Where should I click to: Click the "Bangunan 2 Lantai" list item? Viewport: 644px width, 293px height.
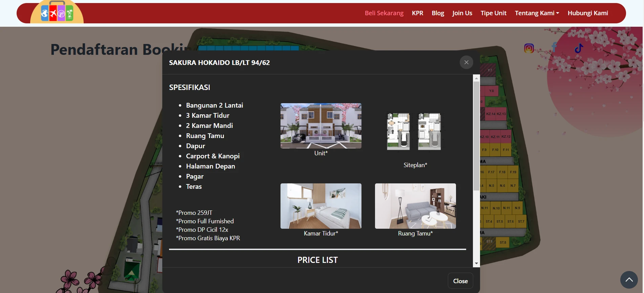[x=214, y=105]
